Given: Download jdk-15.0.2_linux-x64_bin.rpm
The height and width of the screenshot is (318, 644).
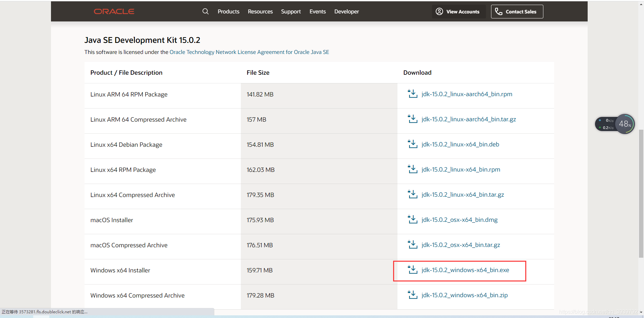Looking at the screenshot, I should [x=461, y=169].
